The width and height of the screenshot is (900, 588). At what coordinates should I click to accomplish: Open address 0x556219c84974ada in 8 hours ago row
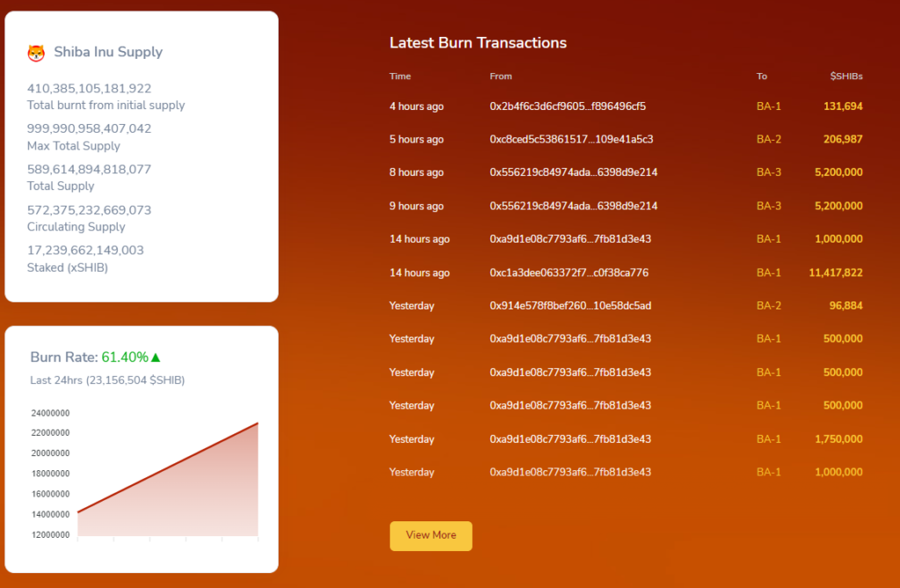click(x=573, y=172)
